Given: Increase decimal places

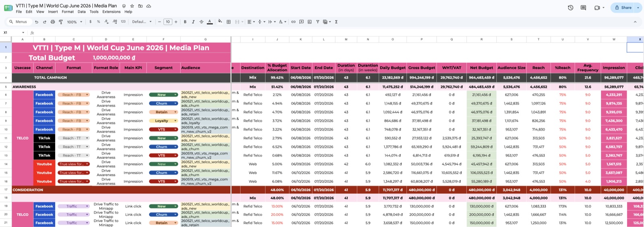Looking at the screenshot, I should pos(115,22).
